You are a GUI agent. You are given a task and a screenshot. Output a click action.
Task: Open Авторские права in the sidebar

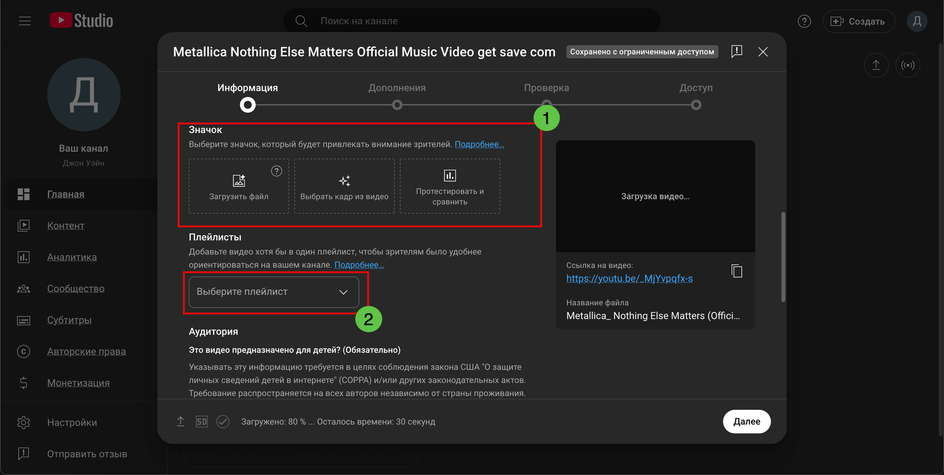coord(87,351)
